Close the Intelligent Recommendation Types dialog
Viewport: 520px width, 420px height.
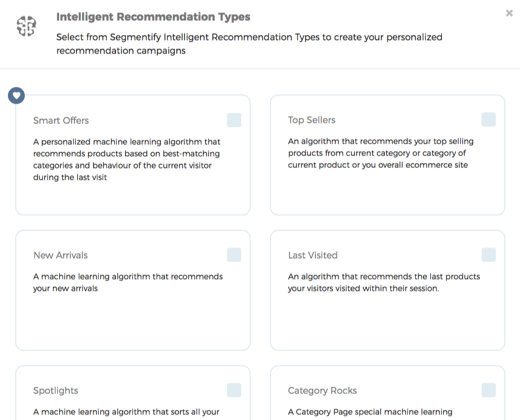click(509, 13)
